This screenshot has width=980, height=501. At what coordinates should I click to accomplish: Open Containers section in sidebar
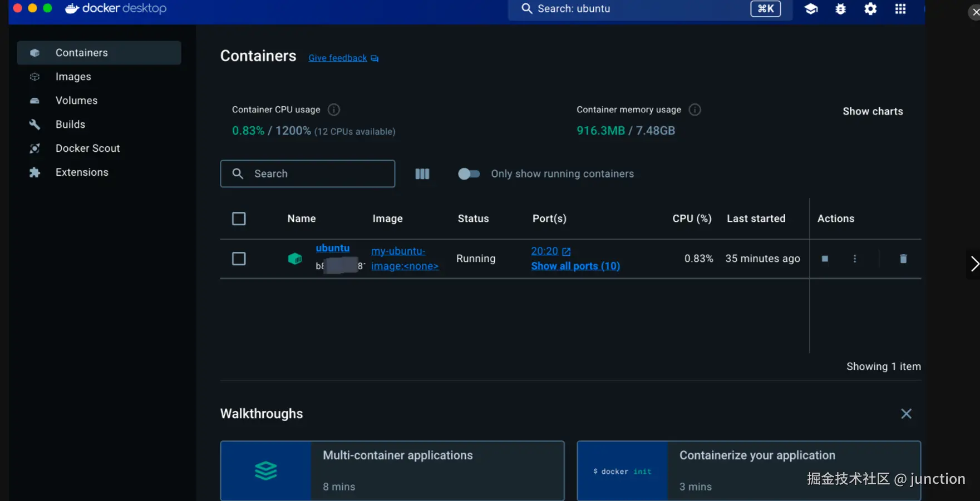(99, 53)
